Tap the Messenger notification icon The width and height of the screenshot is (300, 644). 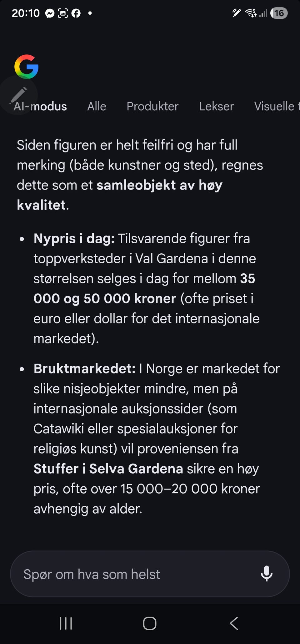pos(50,13)
